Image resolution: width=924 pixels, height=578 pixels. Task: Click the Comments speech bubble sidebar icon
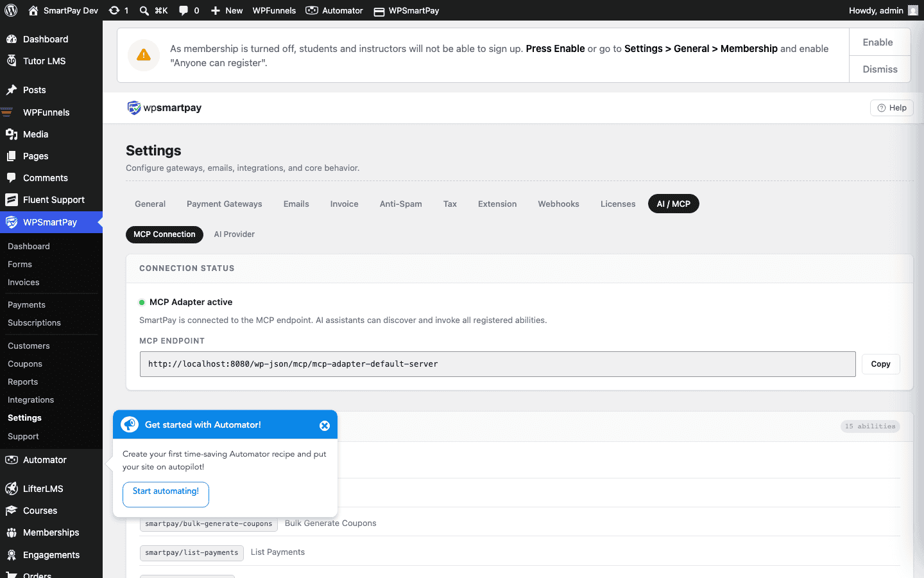pos(12,178)
